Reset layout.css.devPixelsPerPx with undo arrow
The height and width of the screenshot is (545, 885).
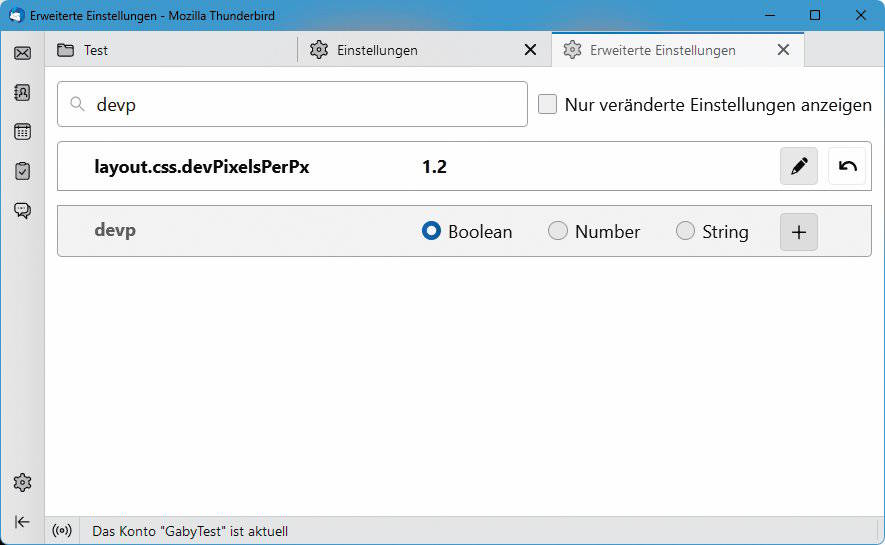point(848,167)
